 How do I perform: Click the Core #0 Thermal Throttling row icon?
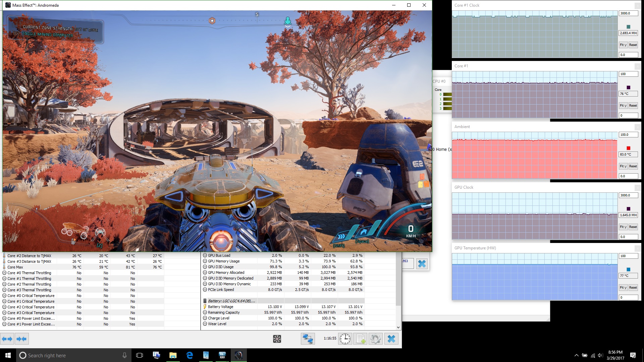(x=4, y=273)
